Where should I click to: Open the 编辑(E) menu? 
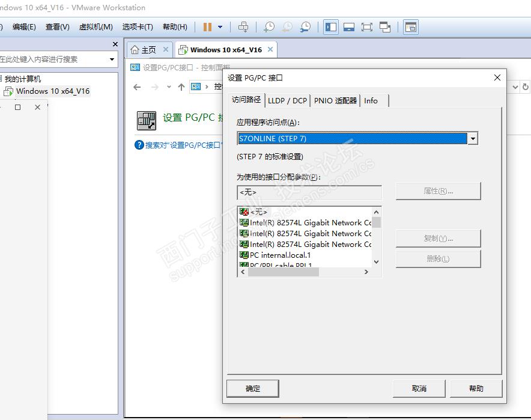[24, 27]
